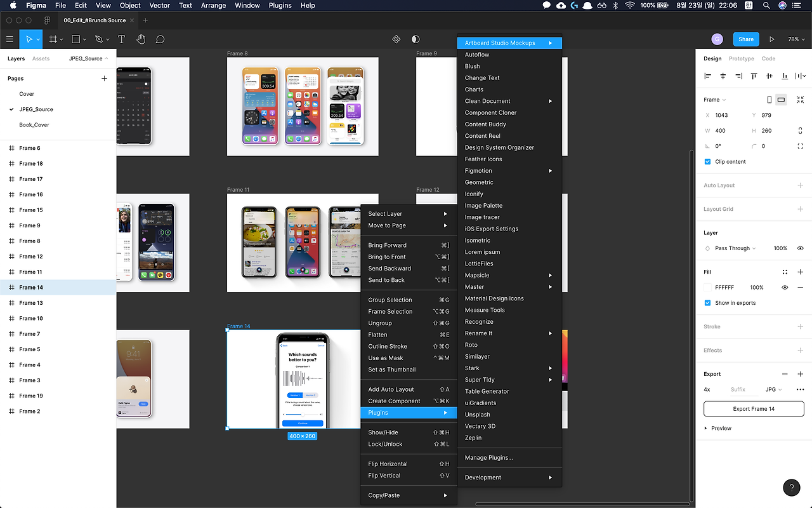Open the Figma main hamburger menu

(10, 39)
